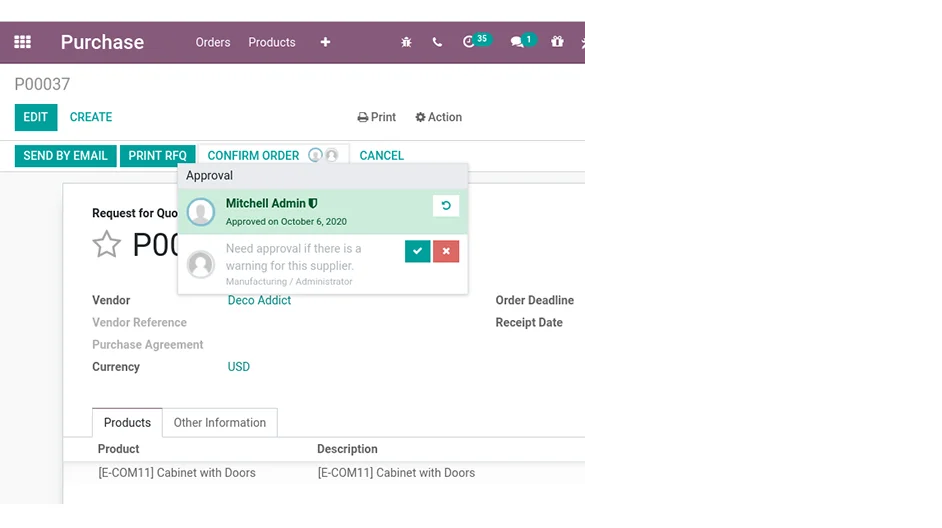Viewport: 942px width, 528px height.
Task: Click the plus icon in top menu
Action: (x=325, y=42)
